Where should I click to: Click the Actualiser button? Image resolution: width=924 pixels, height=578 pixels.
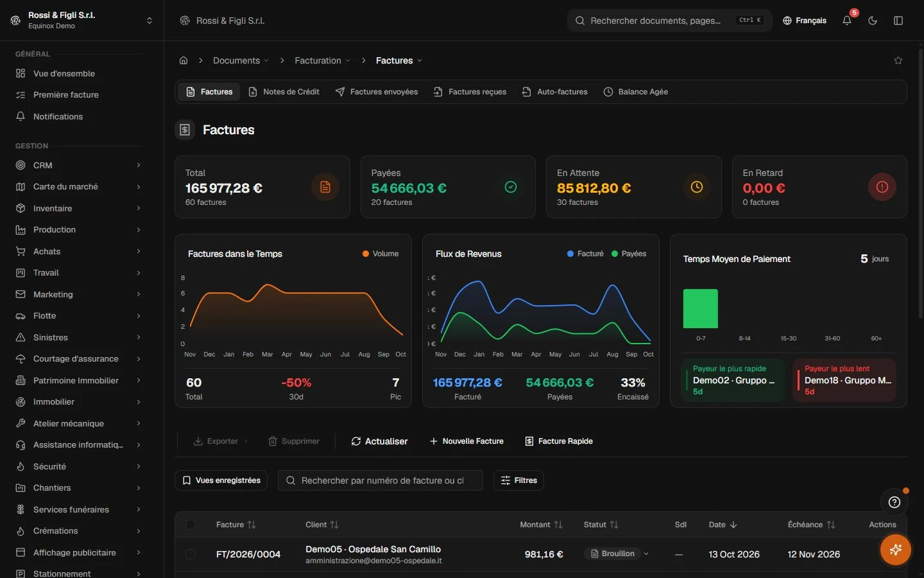(x=379, y=441)
